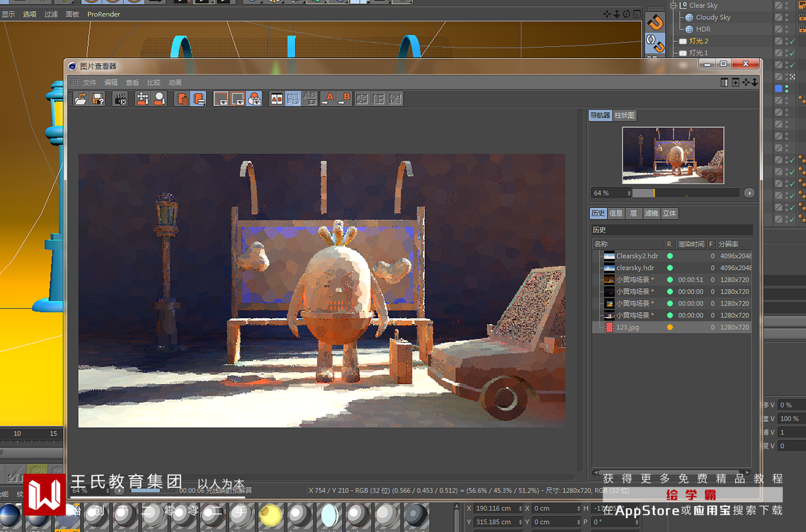Select the 123.jpg history entry
Screen dimensions: 806x532
(672, 327)
